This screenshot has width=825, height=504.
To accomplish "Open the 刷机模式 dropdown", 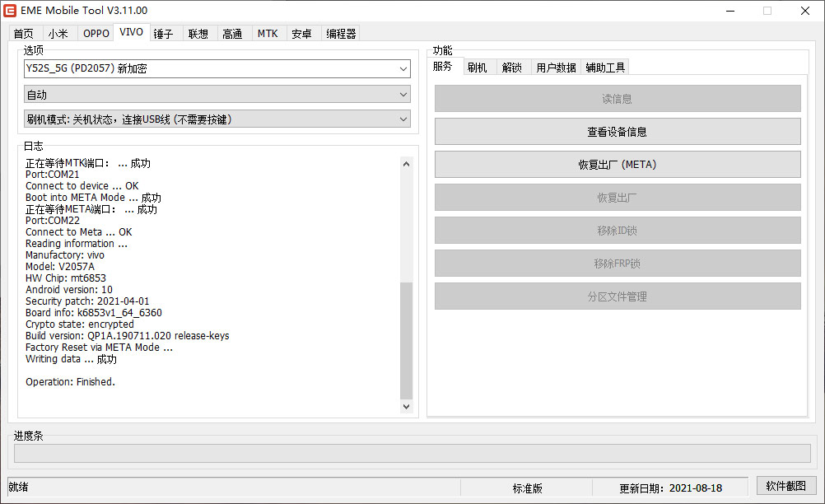I will [217, 119].
